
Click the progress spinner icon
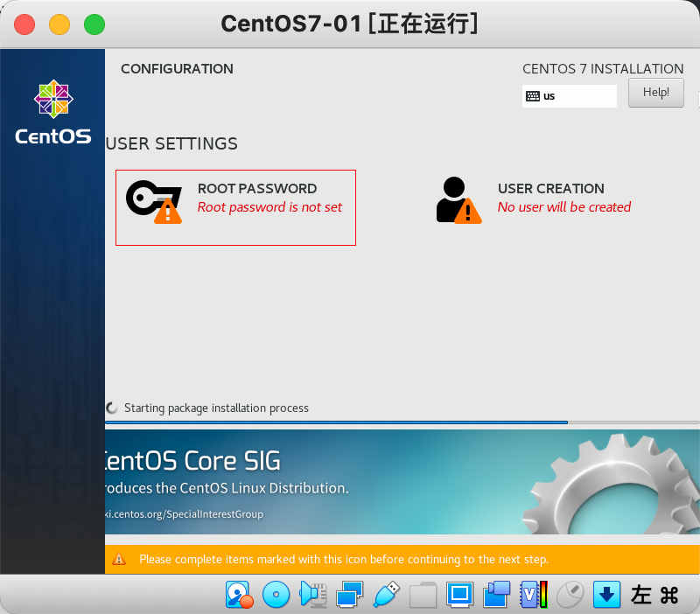[112, 408]
